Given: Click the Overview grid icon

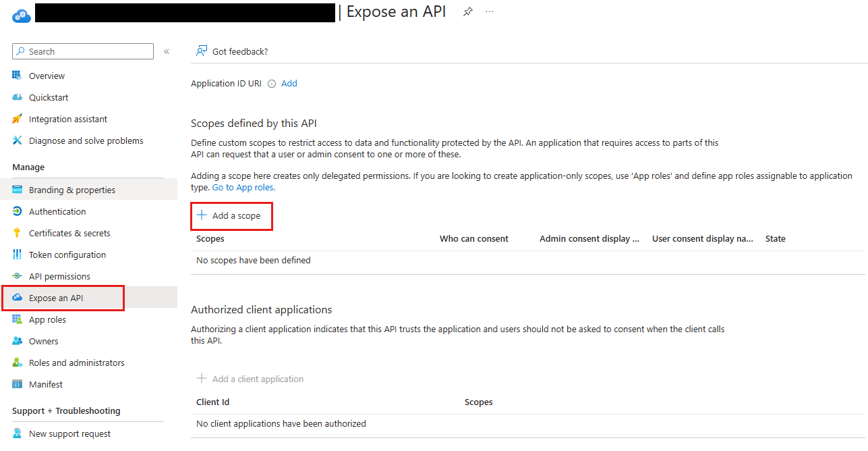Looking at the screenshot, I should [x=18, y=76].
